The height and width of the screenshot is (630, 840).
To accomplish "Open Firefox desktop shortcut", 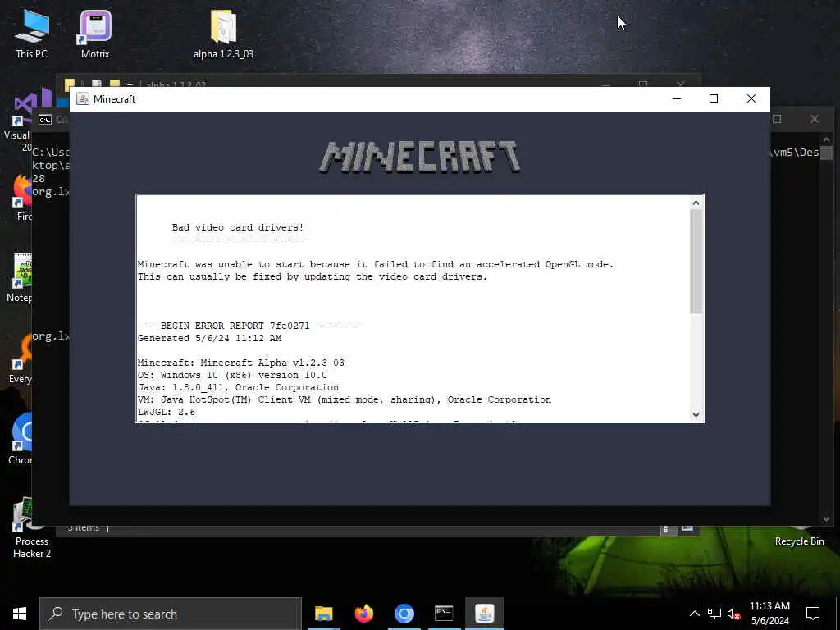I will 21,199.
